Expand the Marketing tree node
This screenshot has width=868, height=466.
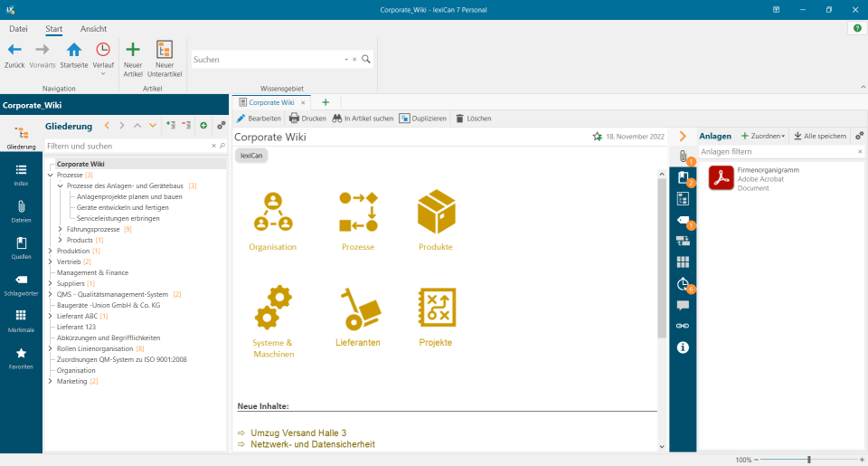(51, 381)
